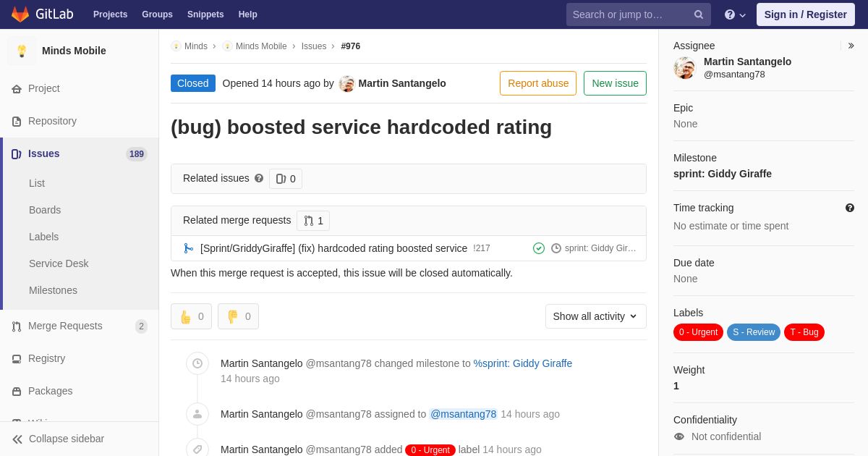This screenshot has height=456, width=868.
Task: Click the Packages box icon
Action: (x=16, y=392)
